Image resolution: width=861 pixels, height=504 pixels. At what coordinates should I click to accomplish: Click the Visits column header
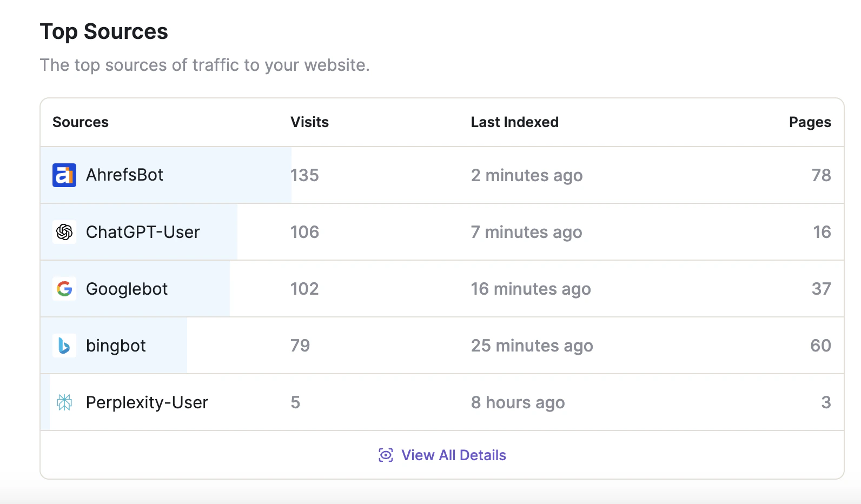(309, 122)
